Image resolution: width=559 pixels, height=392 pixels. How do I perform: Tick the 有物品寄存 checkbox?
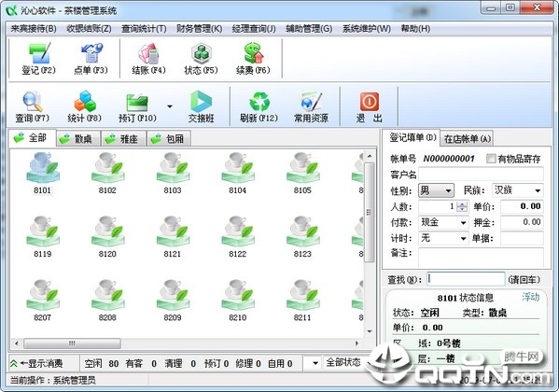[x=491, y=159]
